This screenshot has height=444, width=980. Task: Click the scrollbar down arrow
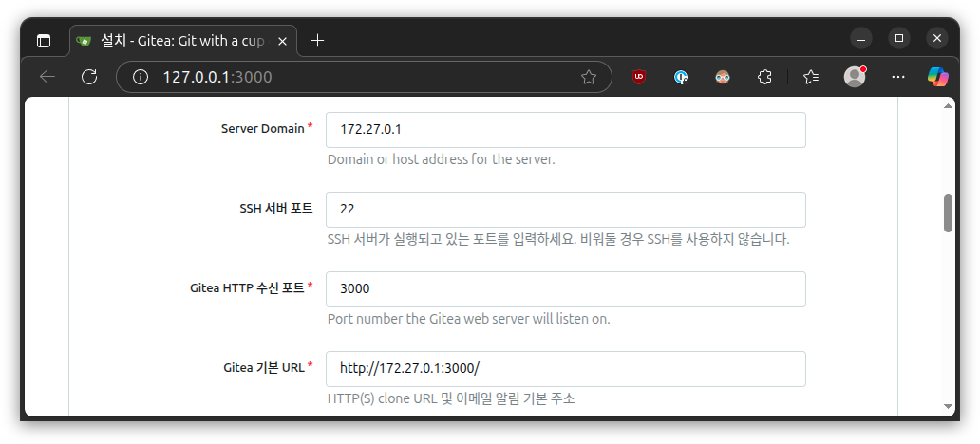coord(948,407)
